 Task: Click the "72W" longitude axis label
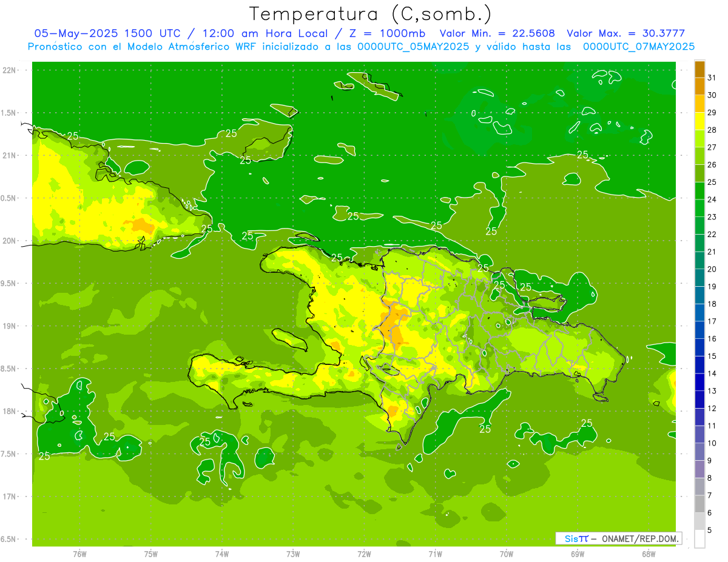pos(364,554)
